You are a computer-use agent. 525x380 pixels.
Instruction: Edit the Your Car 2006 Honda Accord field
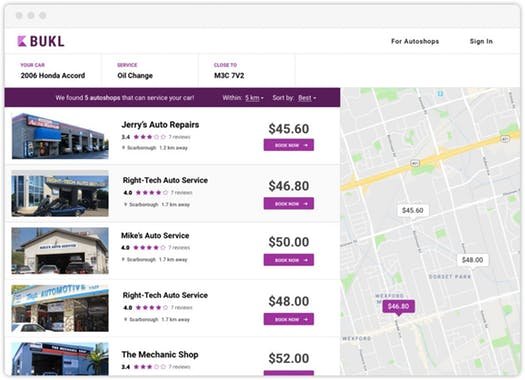(53, 71)
